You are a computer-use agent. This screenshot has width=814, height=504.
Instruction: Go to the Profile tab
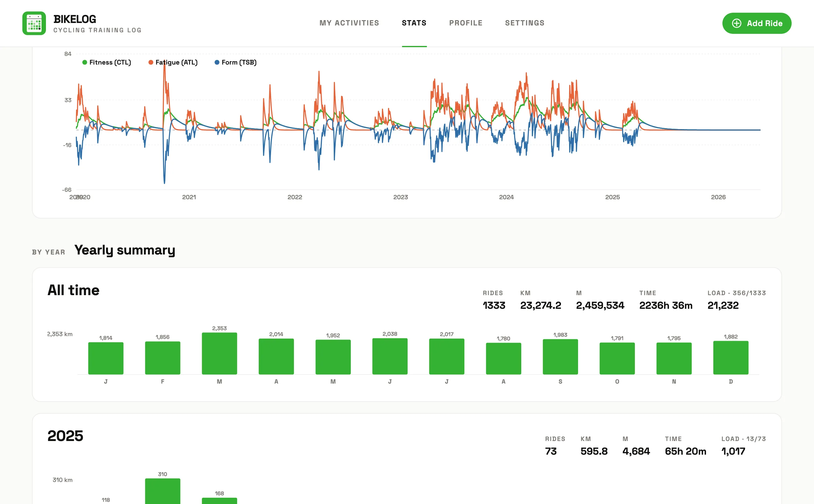pos(466,23)
